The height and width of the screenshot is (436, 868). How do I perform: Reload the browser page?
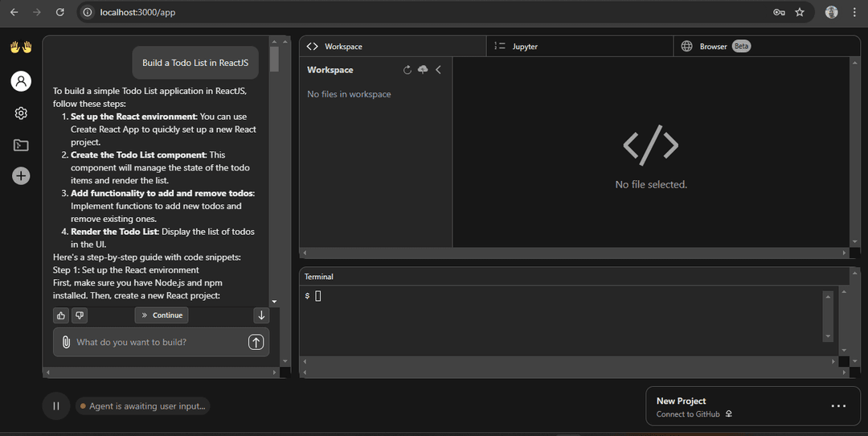(59, 12)
